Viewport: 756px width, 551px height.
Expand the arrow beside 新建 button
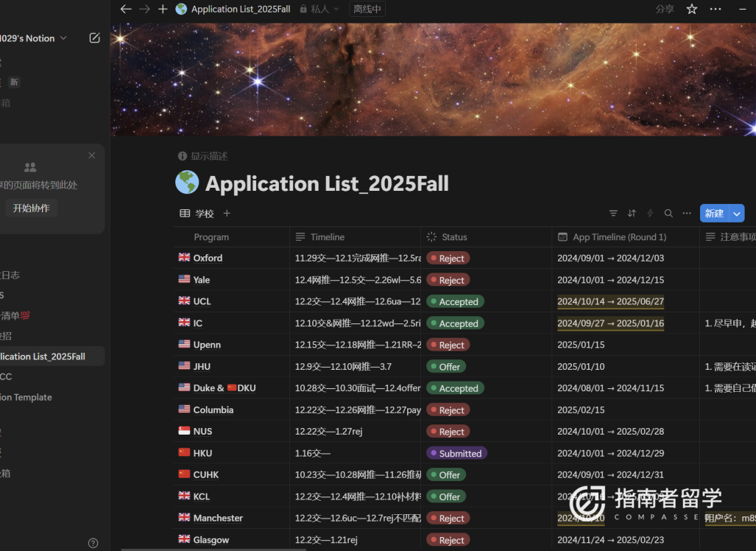coord(737,214)
